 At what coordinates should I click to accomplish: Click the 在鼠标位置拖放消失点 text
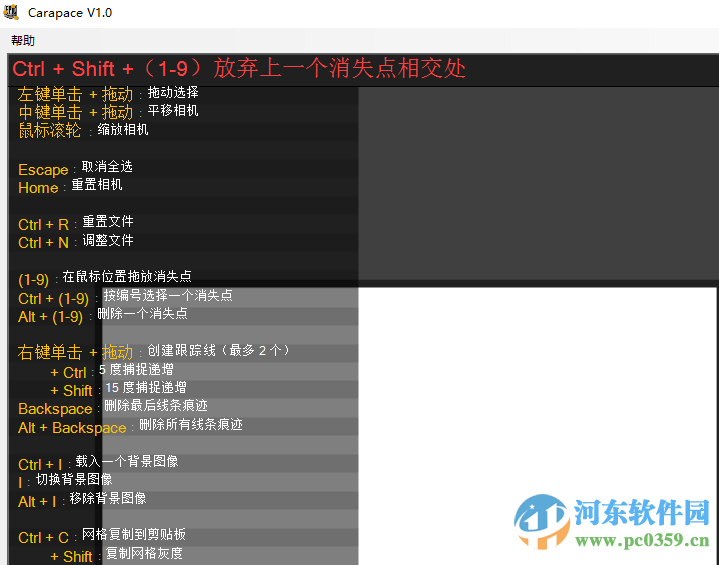coord(127,277)
